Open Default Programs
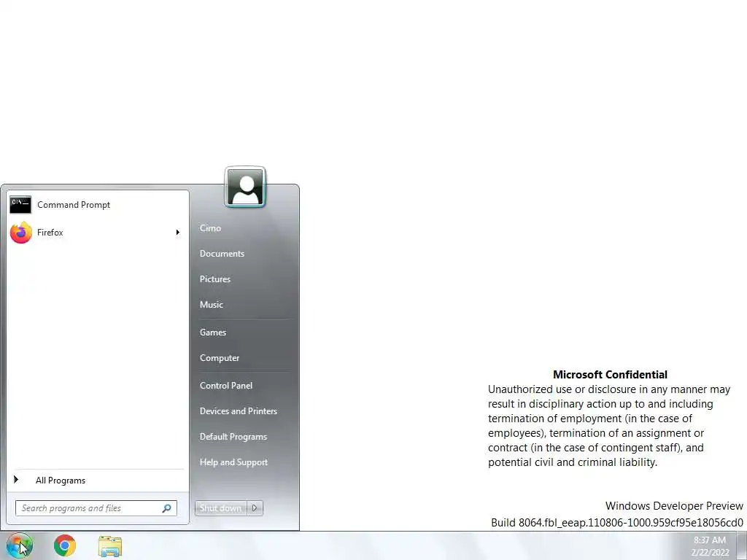 click(x=233, y=437)
